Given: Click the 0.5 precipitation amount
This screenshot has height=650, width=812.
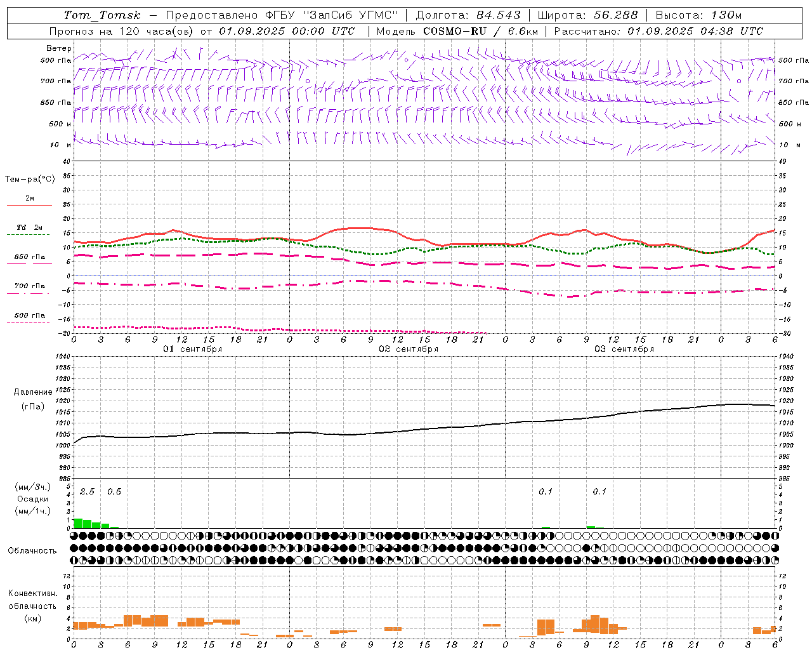Looking at the screenshot, I should 114,491.
